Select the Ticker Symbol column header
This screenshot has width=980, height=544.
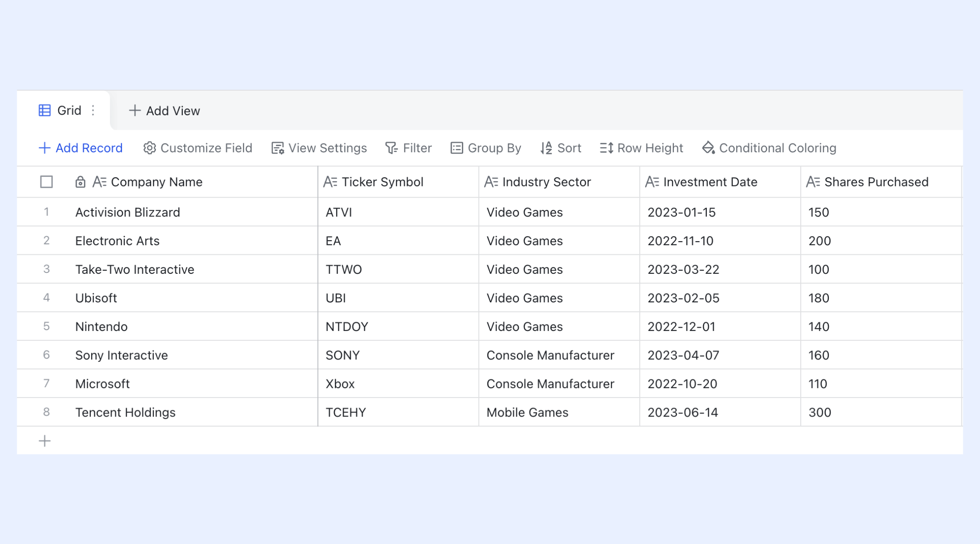click(x=398, y=182)
